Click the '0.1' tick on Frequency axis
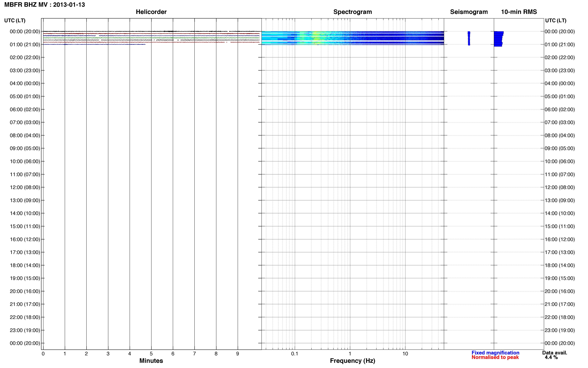The image size is (588, 368). (295, 354)
